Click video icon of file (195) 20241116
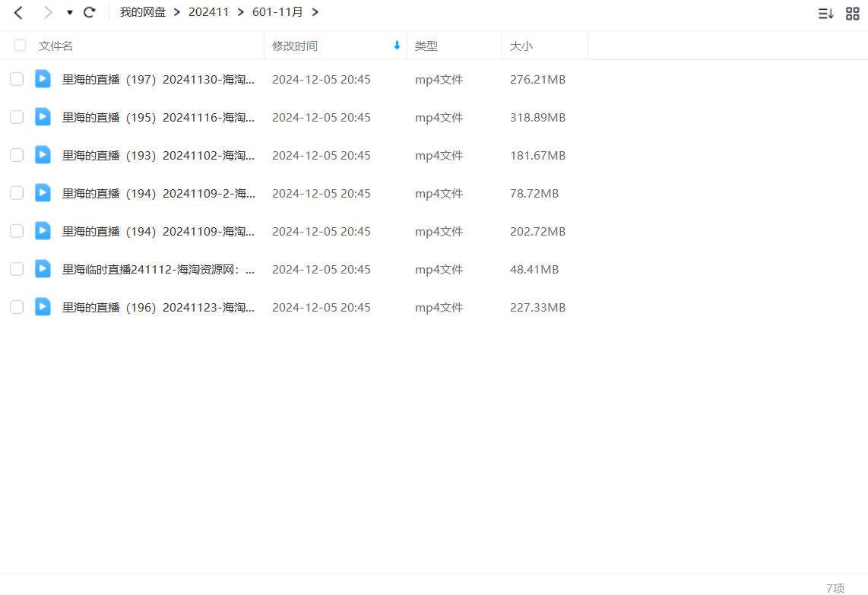 (43, 117)
